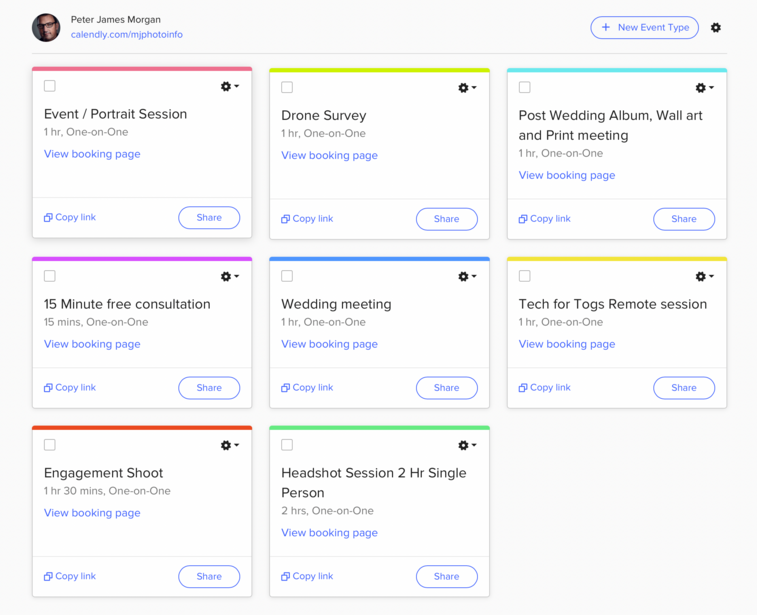
Task: View booking page for Headshot Session
Action: (x=329, y=533)
